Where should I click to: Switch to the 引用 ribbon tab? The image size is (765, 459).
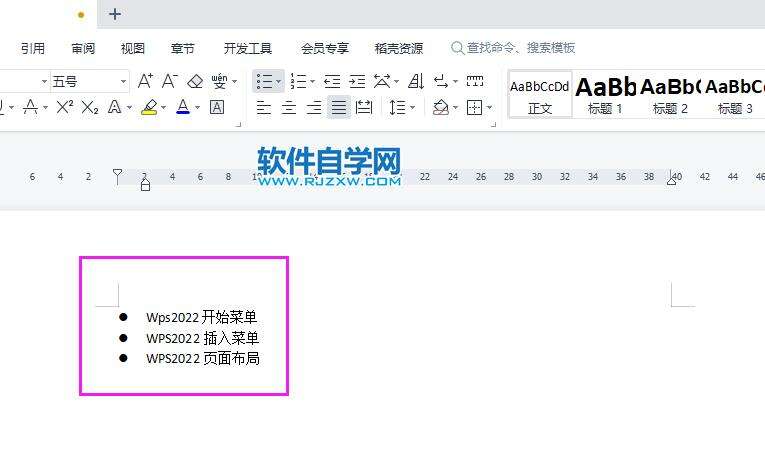pyautogui.click(x=33, y=48)
